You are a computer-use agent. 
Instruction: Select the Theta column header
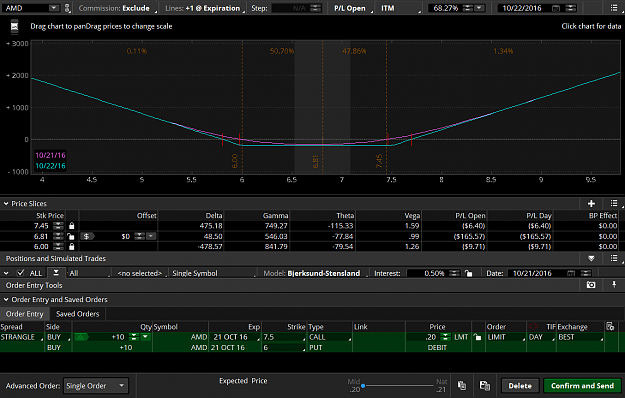pyautogui.click(x=345, y=216)
